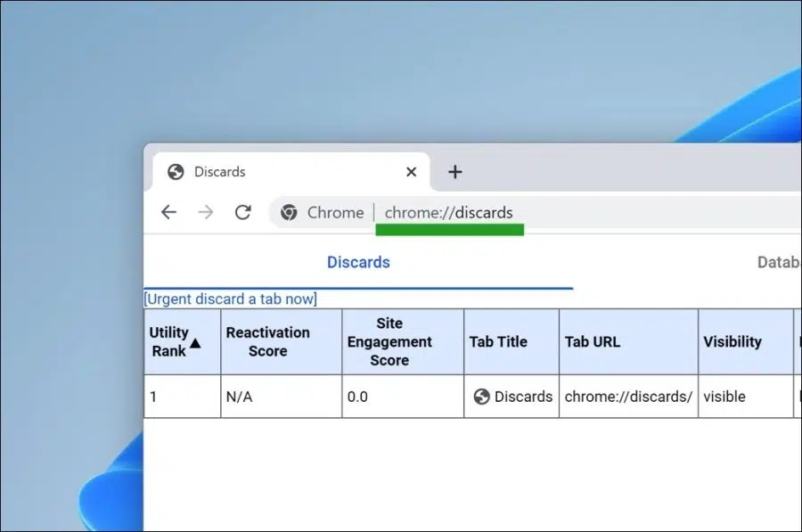Click the globe icon in the Tab Title cell
The image size is (802, 532).
[x=481, y=397]
